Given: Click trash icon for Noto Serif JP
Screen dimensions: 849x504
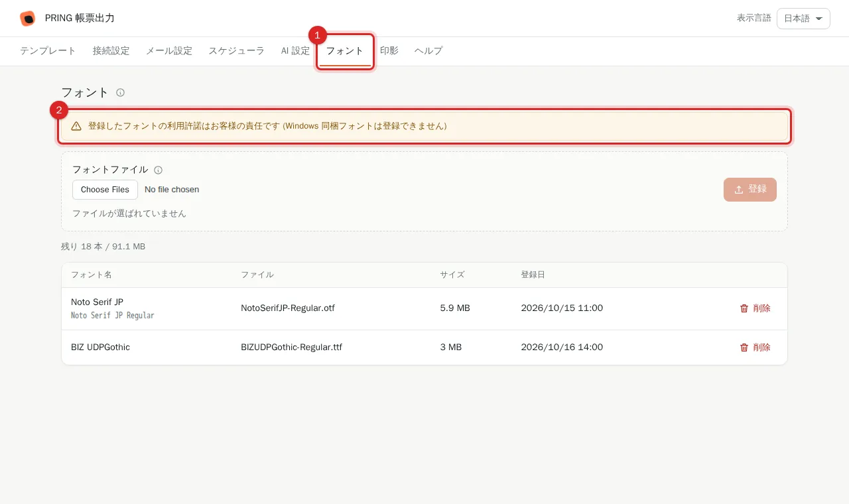Looking at the screenshot, I should point(744,308).
